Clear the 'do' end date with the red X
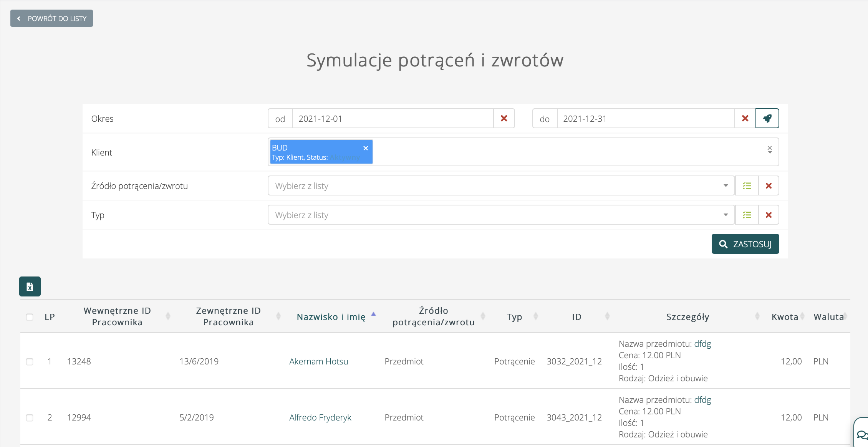This screenshot has height=447, width=868. click(745, 118)
